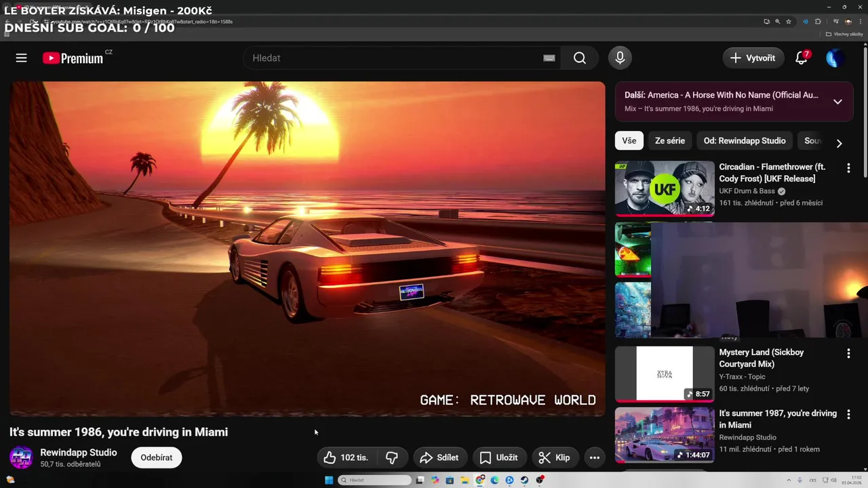
Task: Open the Windows Start button
Action: tap(329, 480)
